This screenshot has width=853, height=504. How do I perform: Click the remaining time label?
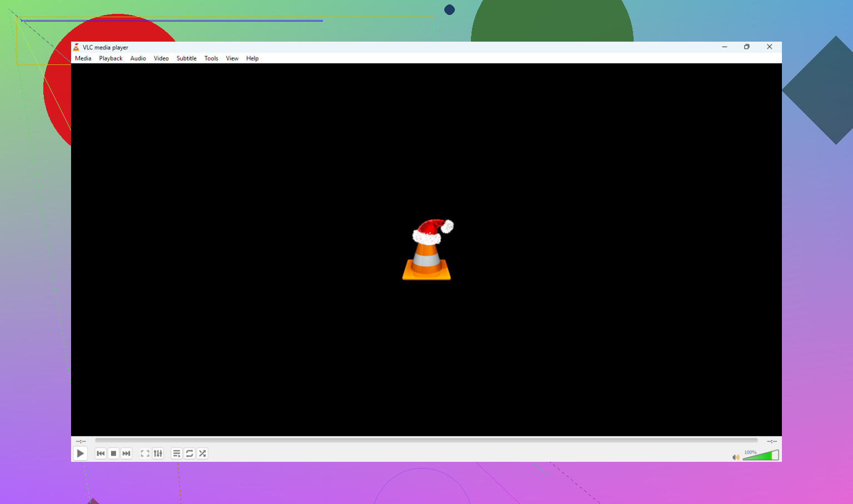click(x=772, y=441)
